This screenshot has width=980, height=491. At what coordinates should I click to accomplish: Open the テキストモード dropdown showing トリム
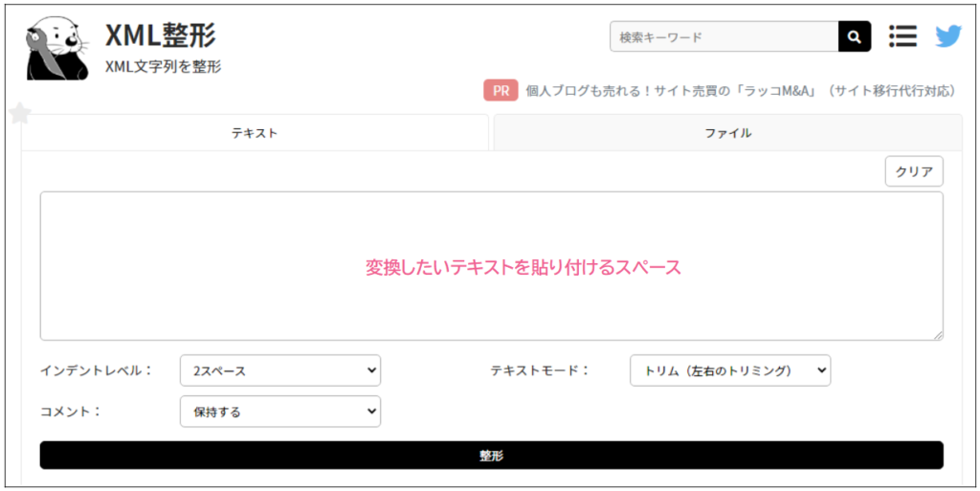click(729, 370)
